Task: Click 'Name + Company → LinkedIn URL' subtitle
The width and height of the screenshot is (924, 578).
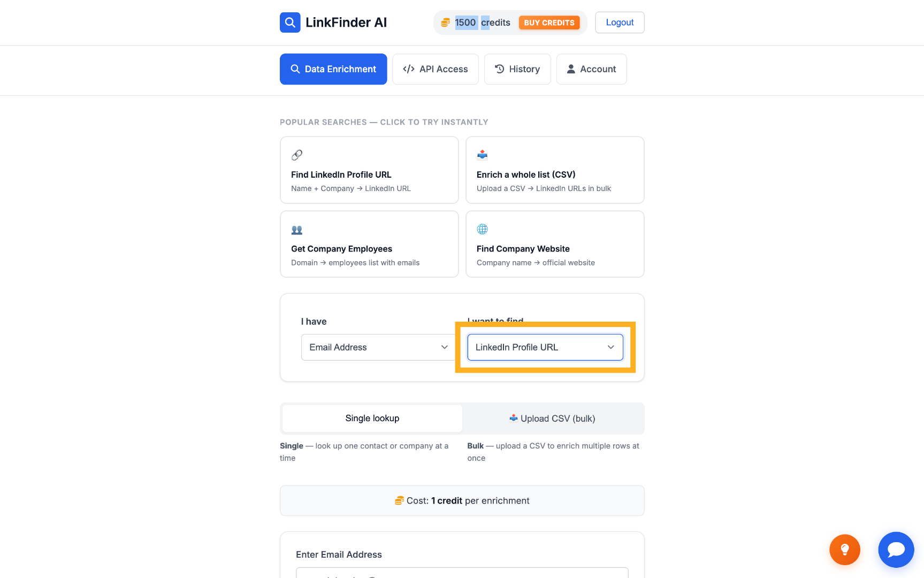Action: (x=351, y=188)
